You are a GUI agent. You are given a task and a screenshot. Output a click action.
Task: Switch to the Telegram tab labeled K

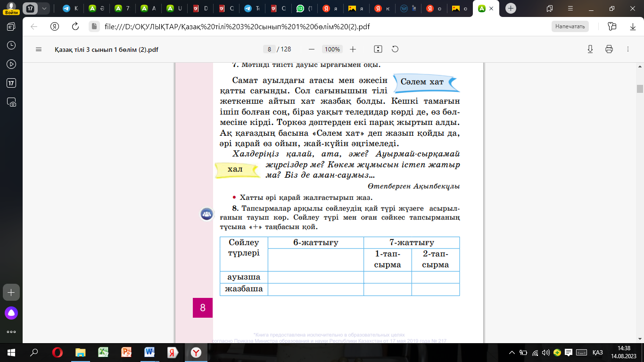pyautogui.click(x=70, y=8)
